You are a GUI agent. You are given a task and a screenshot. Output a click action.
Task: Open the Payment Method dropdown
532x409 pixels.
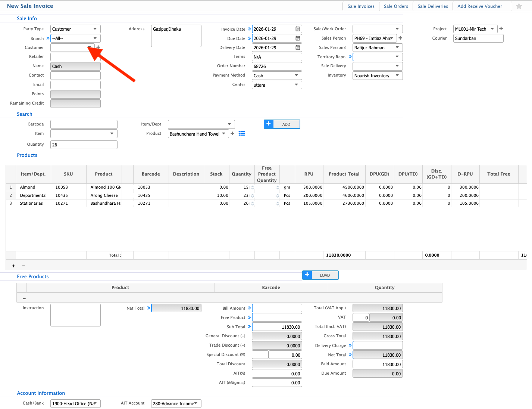296,75
